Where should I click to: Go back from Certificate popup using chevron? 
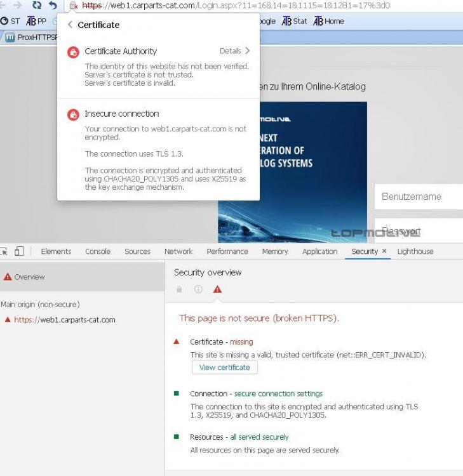(70, 25)
